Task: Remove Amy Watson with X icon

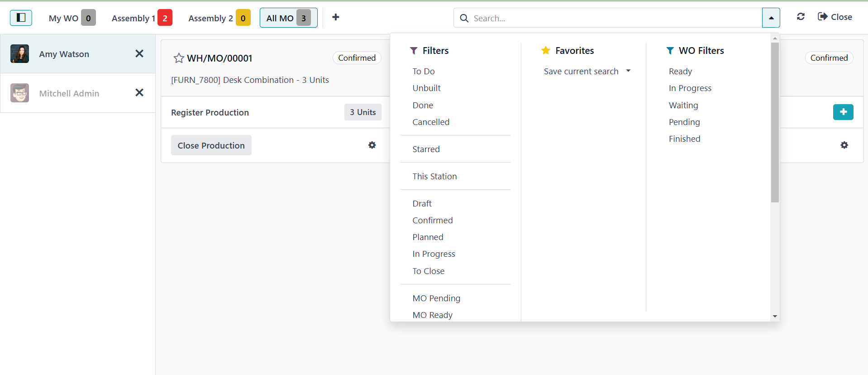Action: tap(139, 54)
